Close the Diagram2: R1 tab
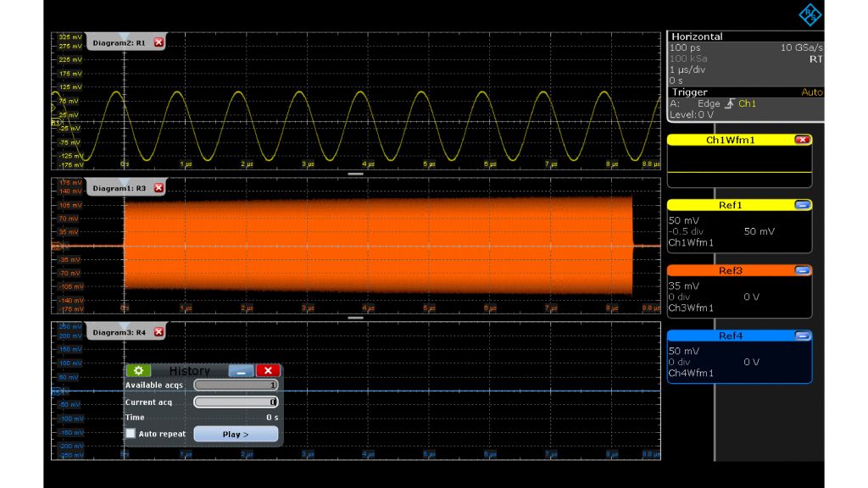868x488 pixels. coord(159,42)
